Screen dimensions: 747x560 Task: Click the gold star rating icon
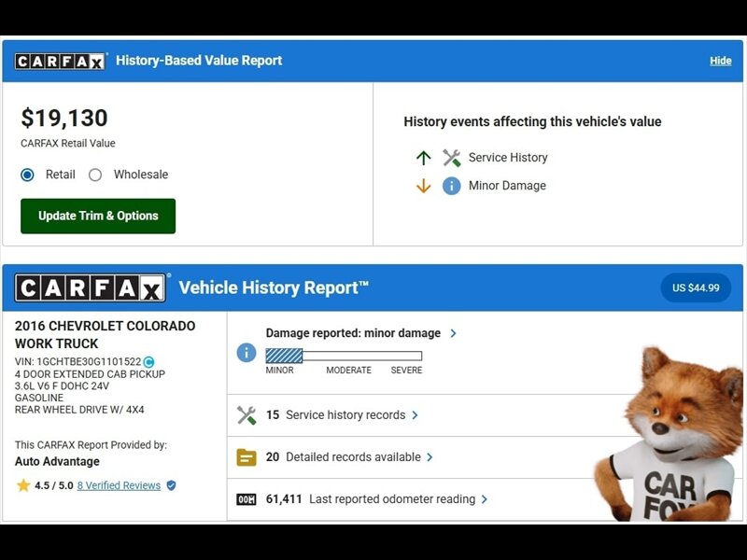click(22, 485)
